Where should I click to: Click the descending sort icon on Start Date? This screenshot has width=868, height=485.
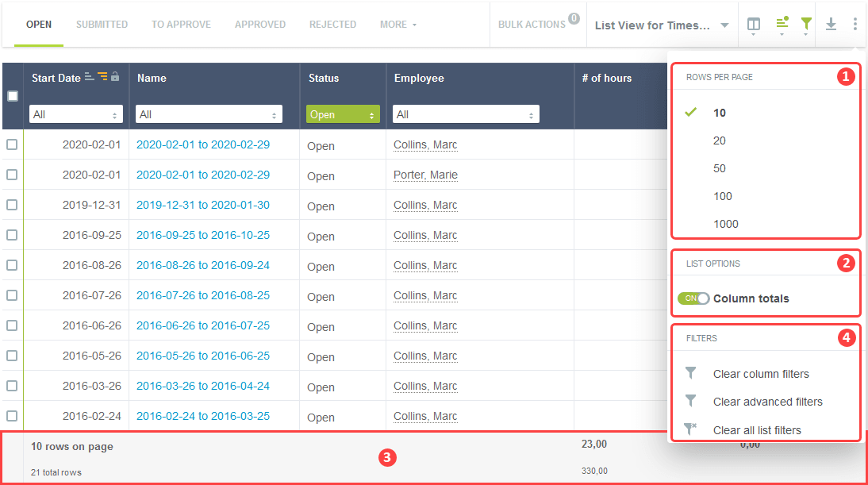pos(102,77)
